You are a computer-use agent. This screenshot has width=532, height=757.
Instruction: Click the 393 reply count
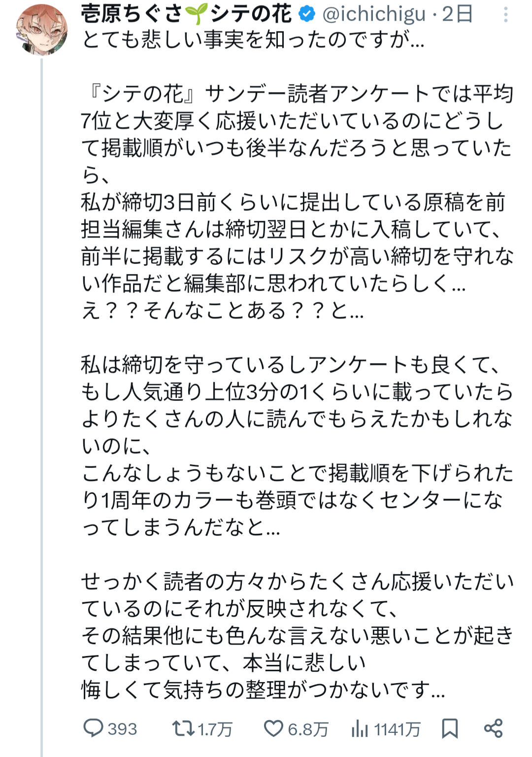(x=122, y=728)
